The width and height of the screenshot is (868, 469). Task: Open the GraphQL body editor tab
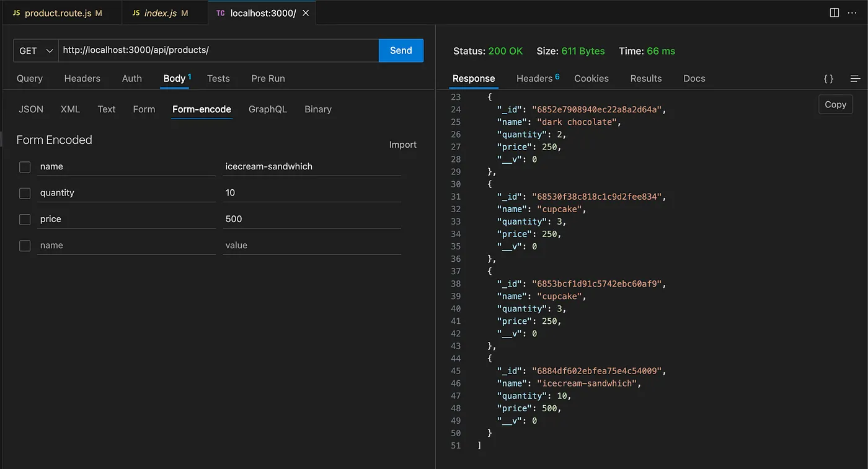click(267, 109)
